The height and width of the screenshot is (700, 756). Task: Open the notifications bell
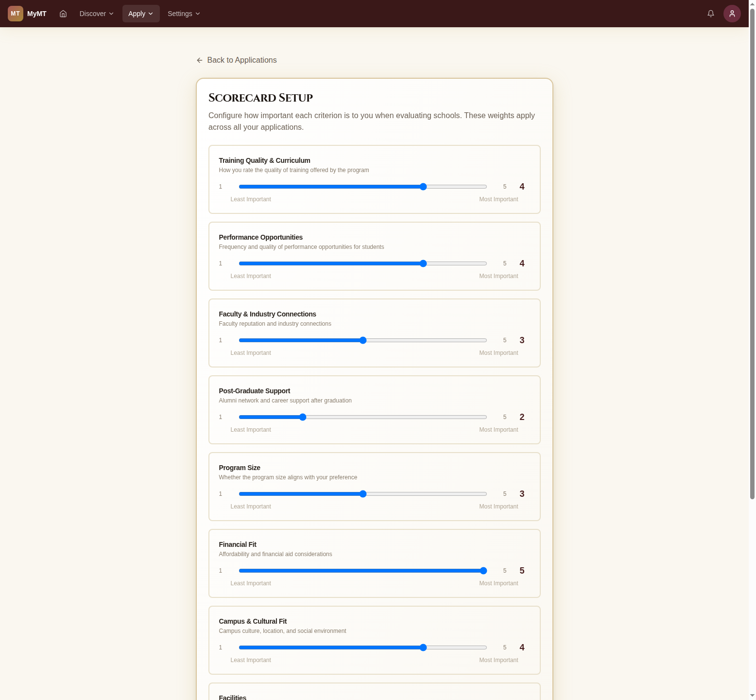coord(710,14)
